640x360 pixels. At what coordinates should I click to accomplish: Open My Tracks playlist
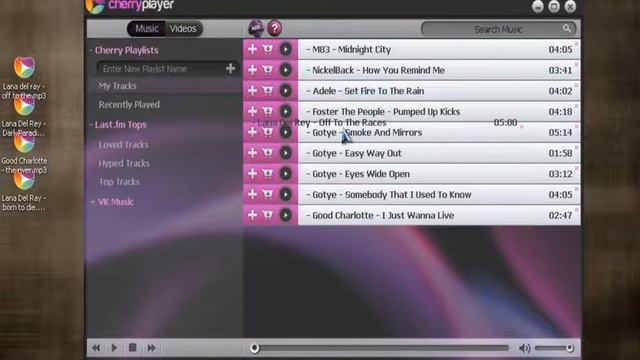pos(118,86)
